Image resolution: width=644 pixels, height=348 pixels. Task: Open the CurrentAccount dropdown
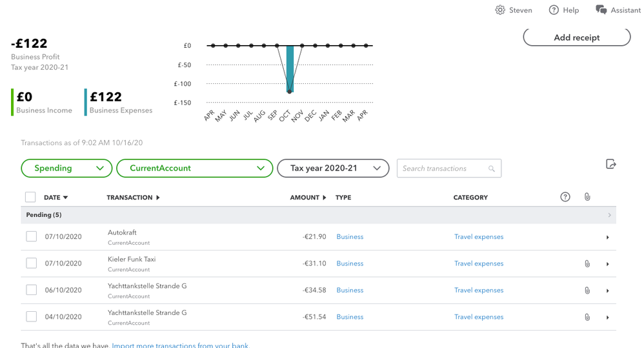194,168
